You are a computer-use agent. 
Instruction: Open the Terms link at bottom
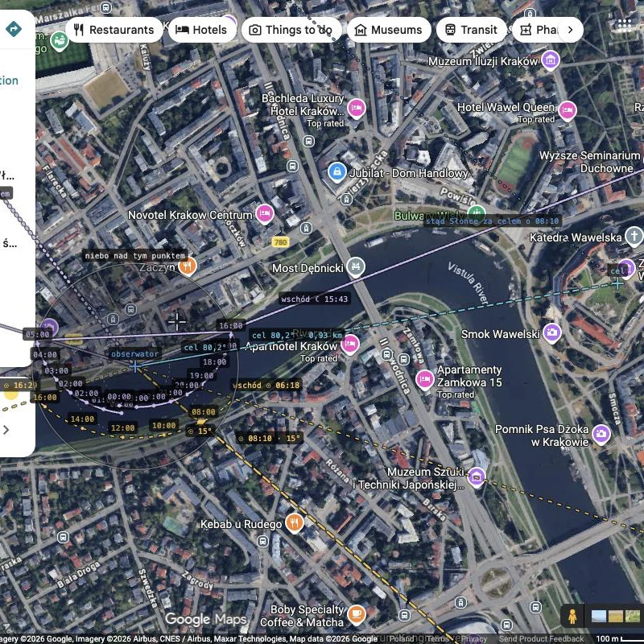437,638
